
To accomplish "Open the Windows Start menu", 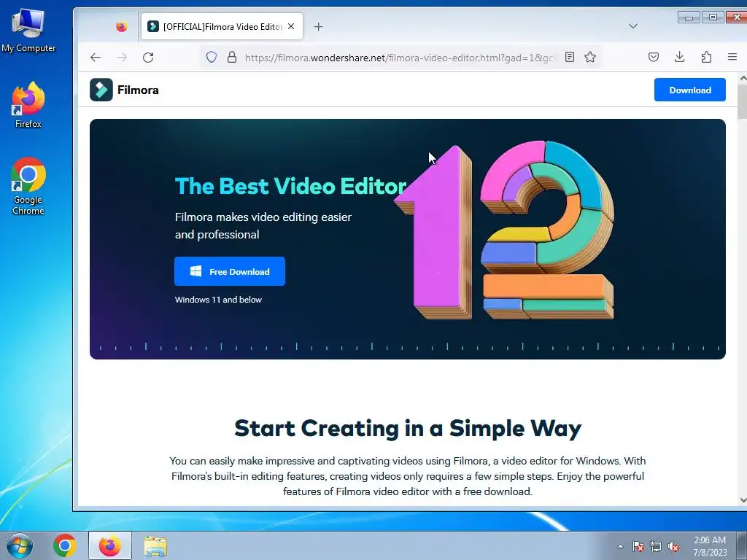I will click(20, 545).
